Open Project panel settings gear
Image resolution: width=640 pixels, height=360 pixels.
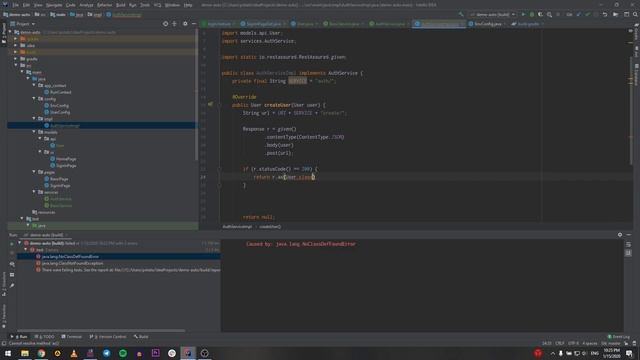point(185,24)
